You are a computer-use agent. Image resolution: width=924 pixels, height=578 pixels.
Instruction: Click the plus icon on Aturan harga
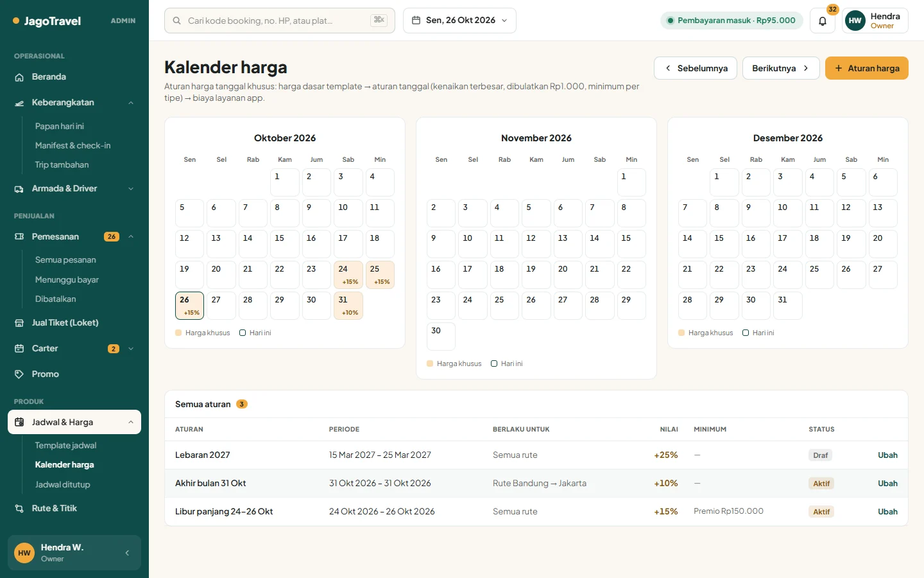(x=838, y=68)
